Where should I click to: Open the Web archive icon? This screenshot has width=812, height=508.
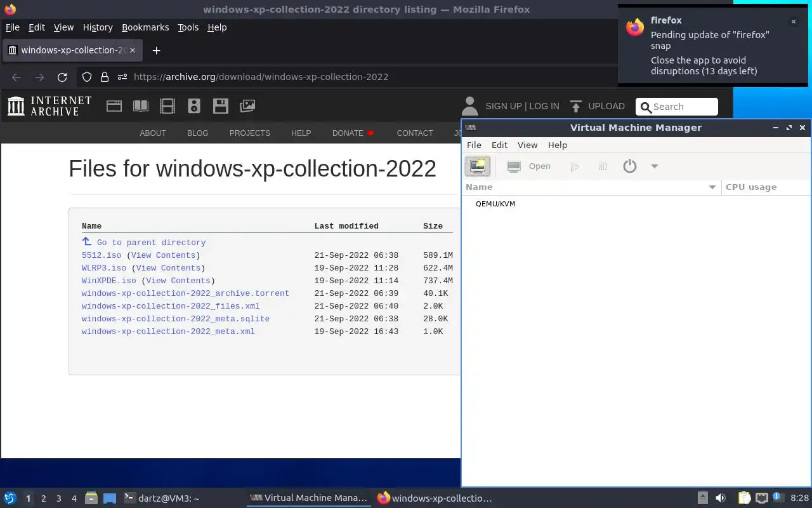point(114,106)
